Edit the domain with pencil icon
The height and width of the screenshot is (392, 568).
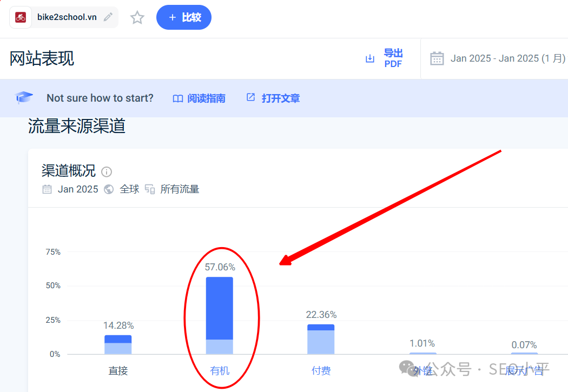[108, 17]
